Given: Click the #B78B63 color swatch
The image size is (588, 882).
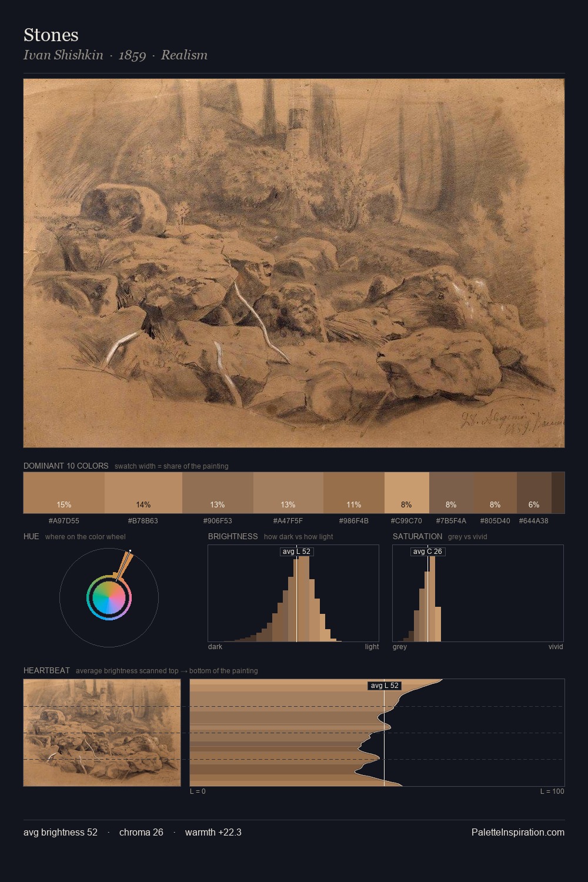Looking at the screenshot, I should click(143, 493).
